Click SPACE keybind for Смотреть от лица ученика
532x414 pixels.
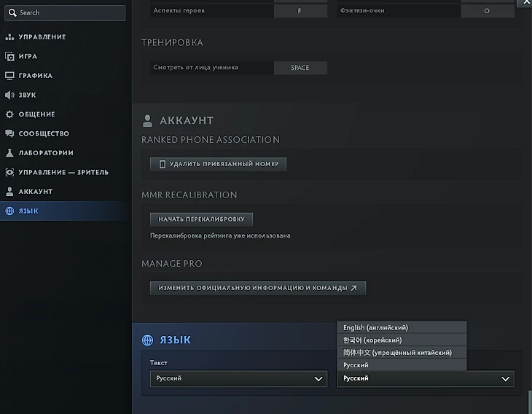click(x=300, y=68)
